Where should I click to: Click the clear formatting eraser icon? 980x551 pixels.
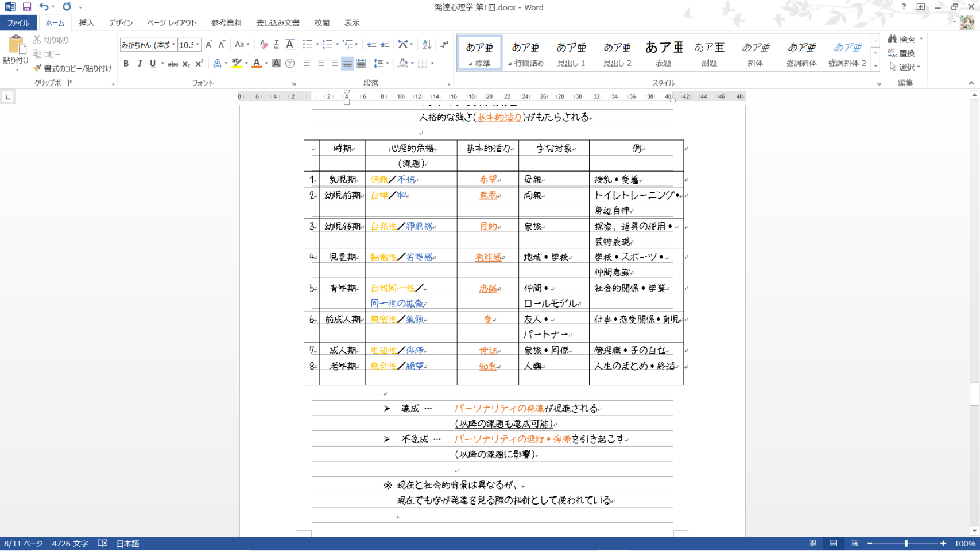click(x=264, y=45)
